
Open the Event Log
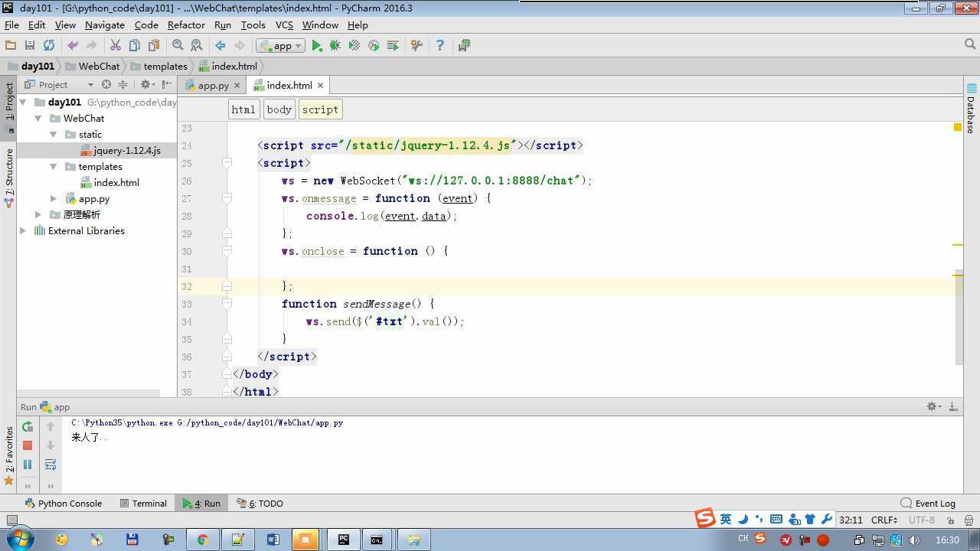928,503
